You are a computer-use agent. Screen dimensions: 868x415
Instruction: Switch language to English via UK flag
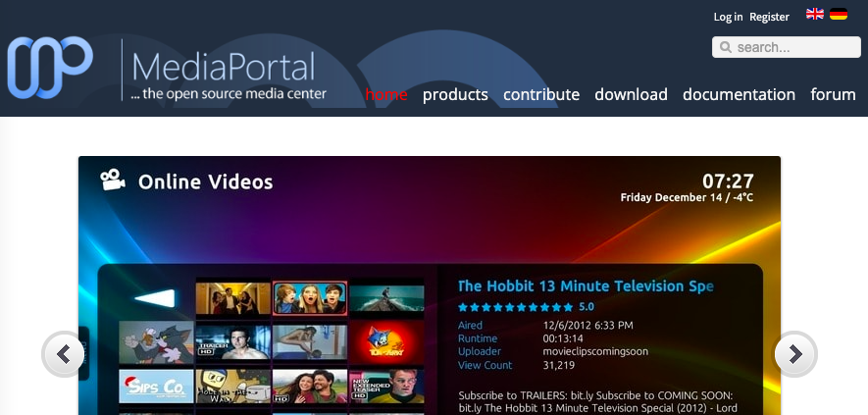point(814,15)
